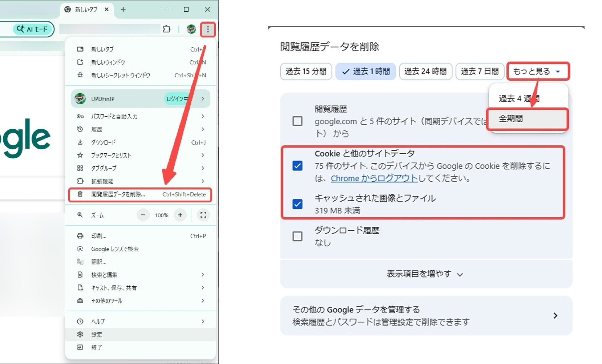
Task: Toggle fullscreen icon beside zoom
Action: (203, 215)
